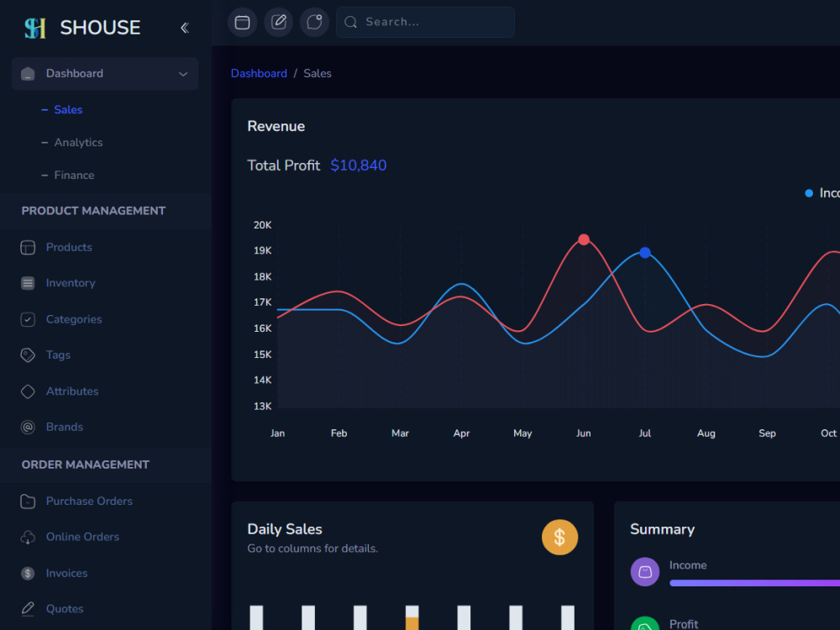Click the Categories checkmark icon
Image resolution: width=840 pixels, height=630 pixels.
coord(28,319)
